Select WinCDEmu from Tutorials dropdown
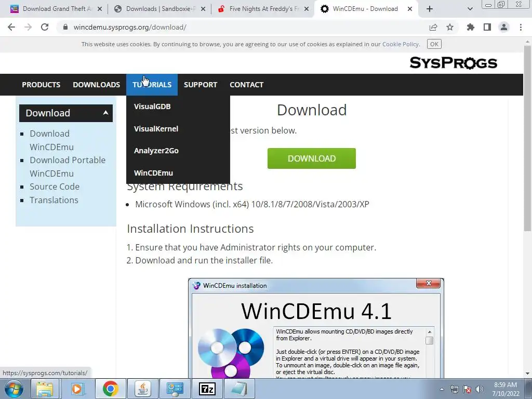The height and width of the screenshot is (399, 532). (178, 173)
